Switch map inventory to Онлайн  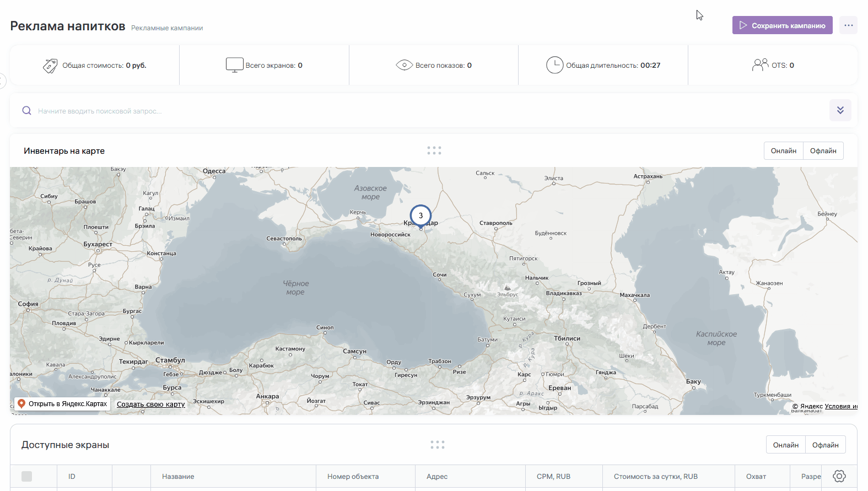click(783, 151)
